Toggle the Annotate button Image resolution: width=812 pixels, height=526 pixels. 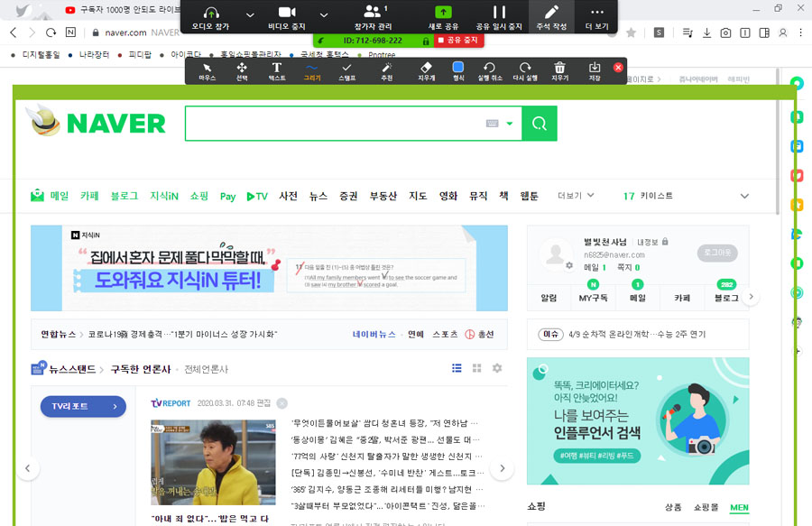tap(551, 17)
